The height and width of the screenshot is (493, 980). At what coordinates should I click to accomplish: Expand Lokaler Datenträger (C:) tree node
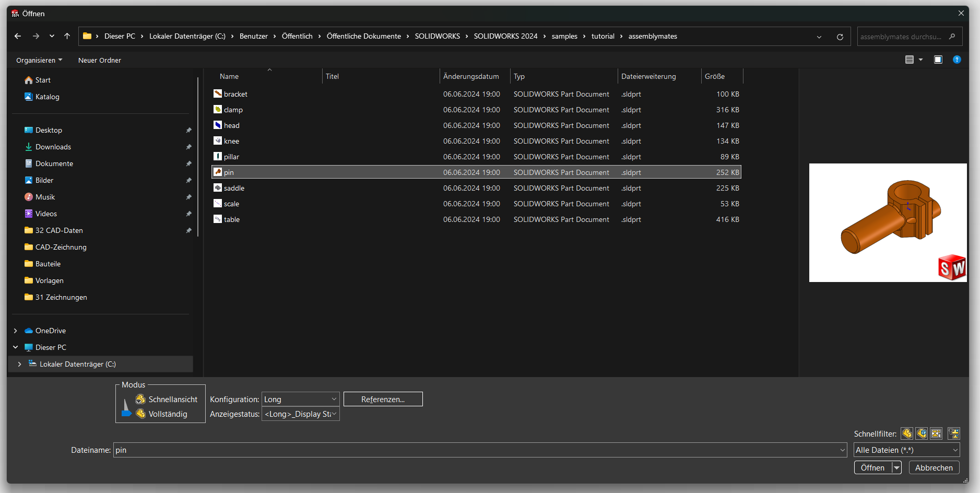[19, 364]
